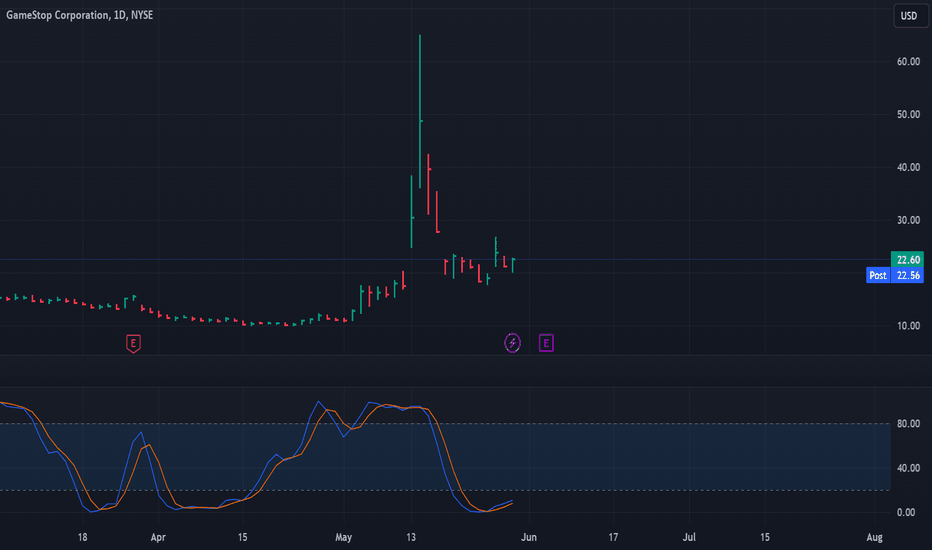Click the 30.00 price axis label
Image resolution: width=932 pixels, height=550 pixels.
[x=908, y=220]
